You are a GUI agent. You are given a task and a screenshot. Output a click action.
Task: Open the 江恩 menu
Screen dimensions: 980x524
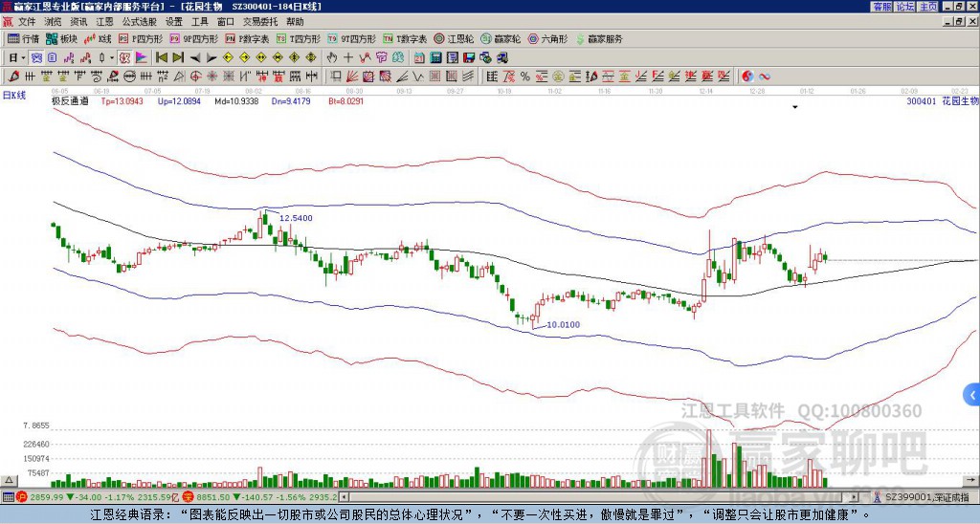[104, 22]
